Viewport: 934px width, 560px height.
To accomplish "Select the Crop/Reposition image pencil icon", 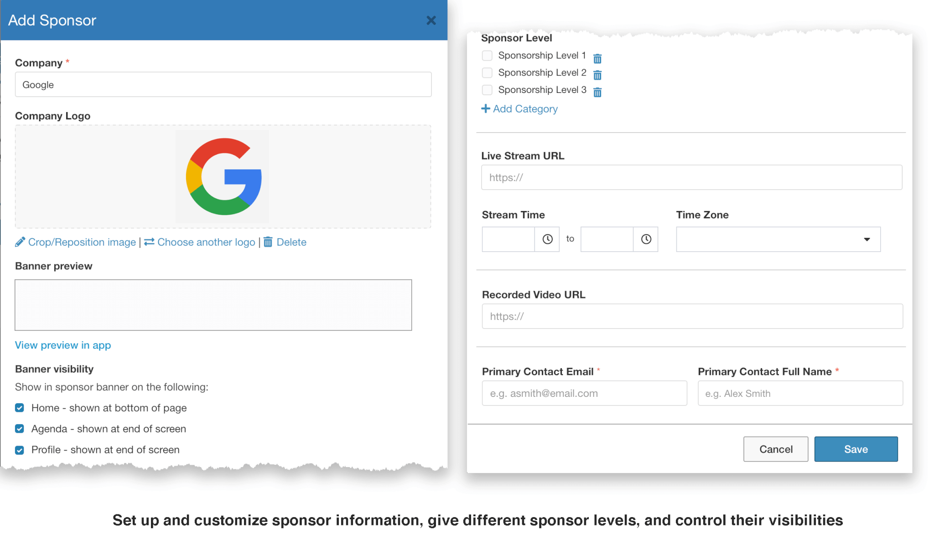I will [x=20, y=242].
